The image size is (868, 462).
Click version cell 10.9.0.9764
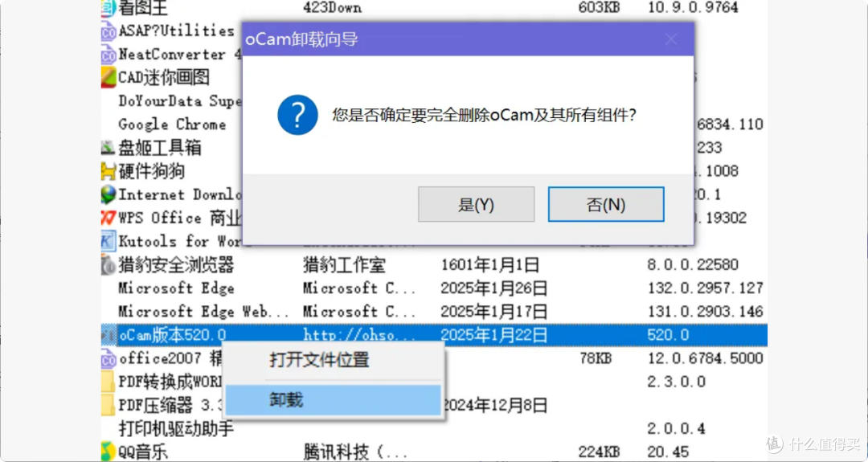coord(693,8)
